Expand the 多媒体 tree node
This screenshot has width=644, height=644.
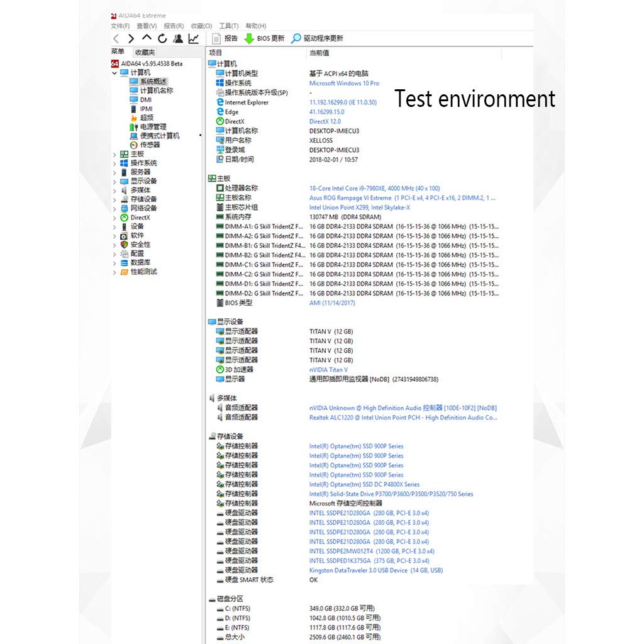(114, 191)
